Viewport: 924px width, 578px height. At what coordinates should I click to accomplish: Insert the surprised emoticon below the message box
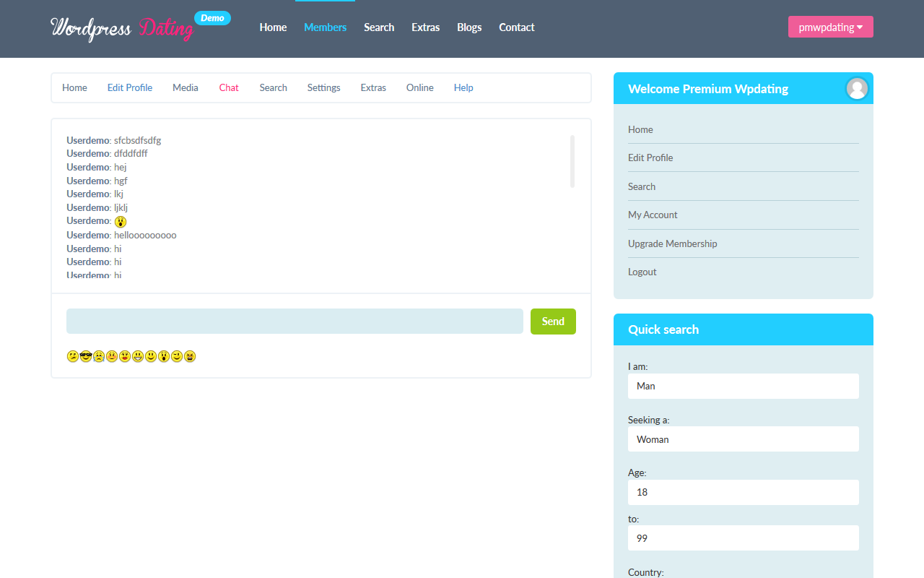(x=164, y=356)
